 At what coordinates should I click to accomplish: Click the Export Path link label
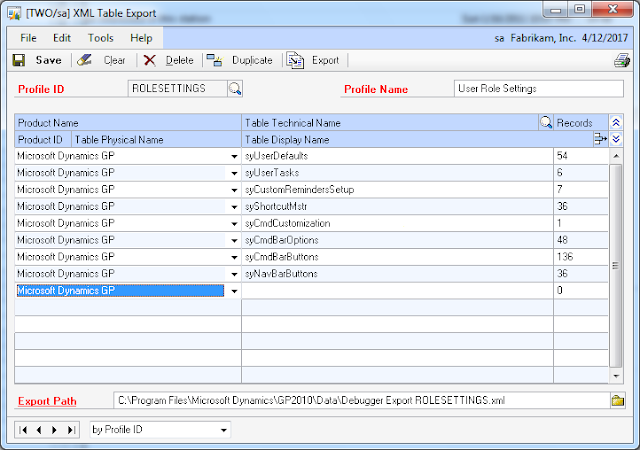point(47,401)
